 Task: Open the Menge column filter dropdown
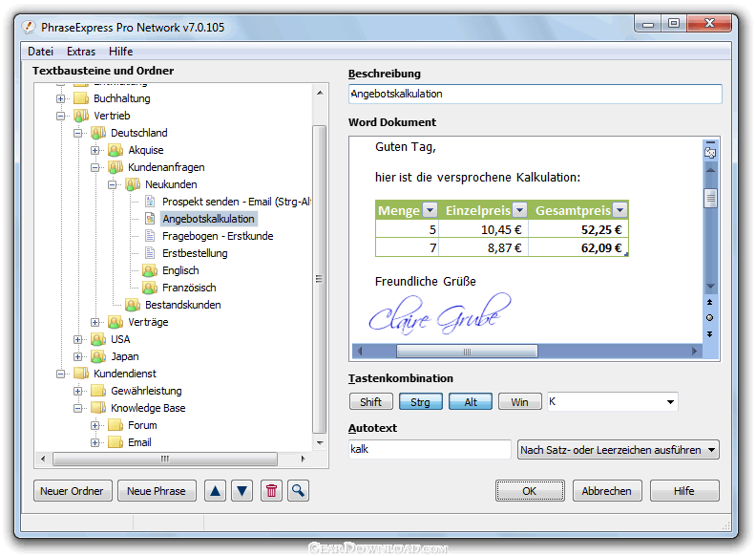coord(430,210)
